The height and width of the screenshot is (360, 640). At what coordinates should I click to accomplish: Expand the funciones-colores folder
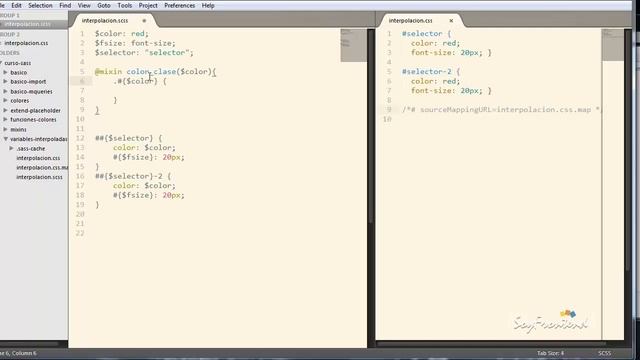coord(6,120)
